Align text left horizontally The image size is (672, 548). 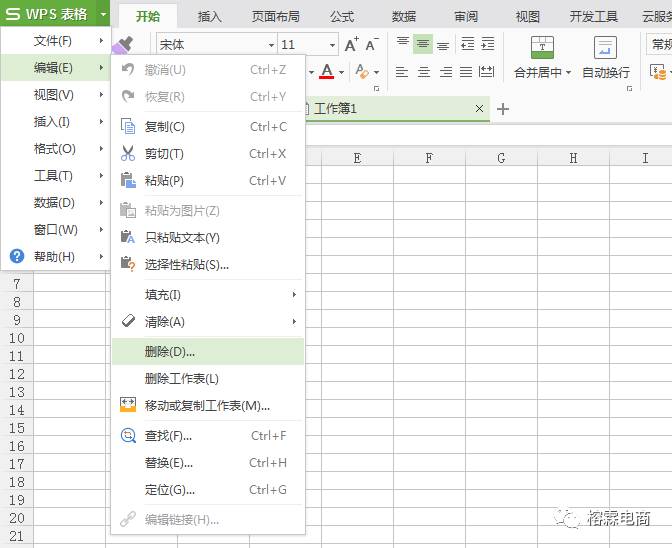(x=402, y=72)
